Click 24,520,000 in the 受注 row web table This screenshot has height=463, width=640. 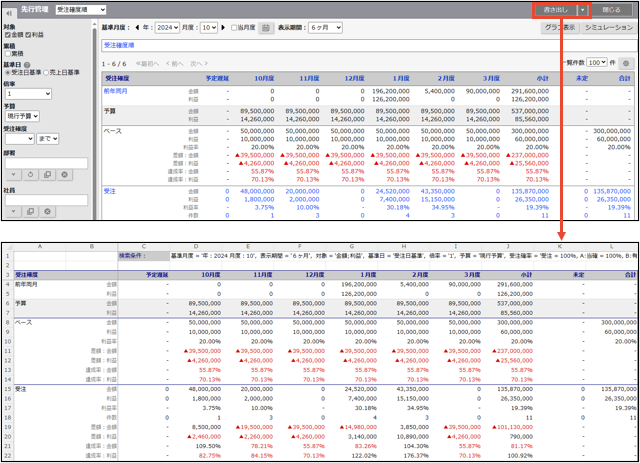(393, 191)
